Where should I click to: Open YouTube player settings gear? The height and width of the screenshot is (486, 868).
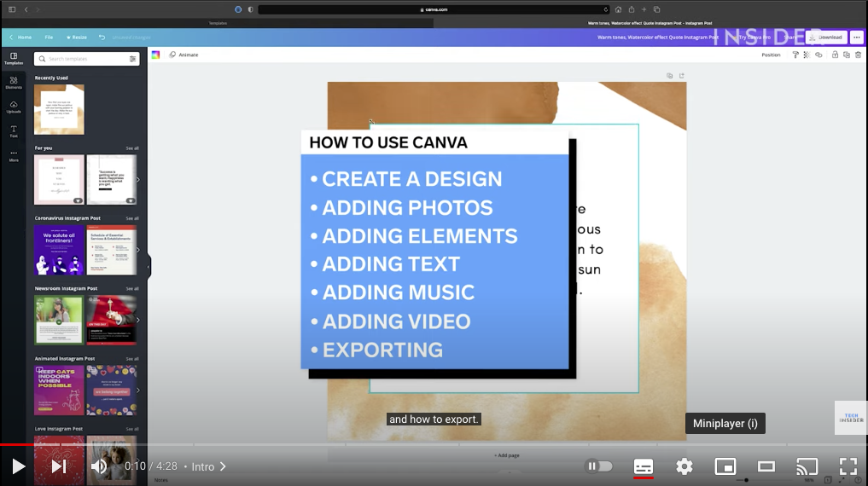[684, 466]
